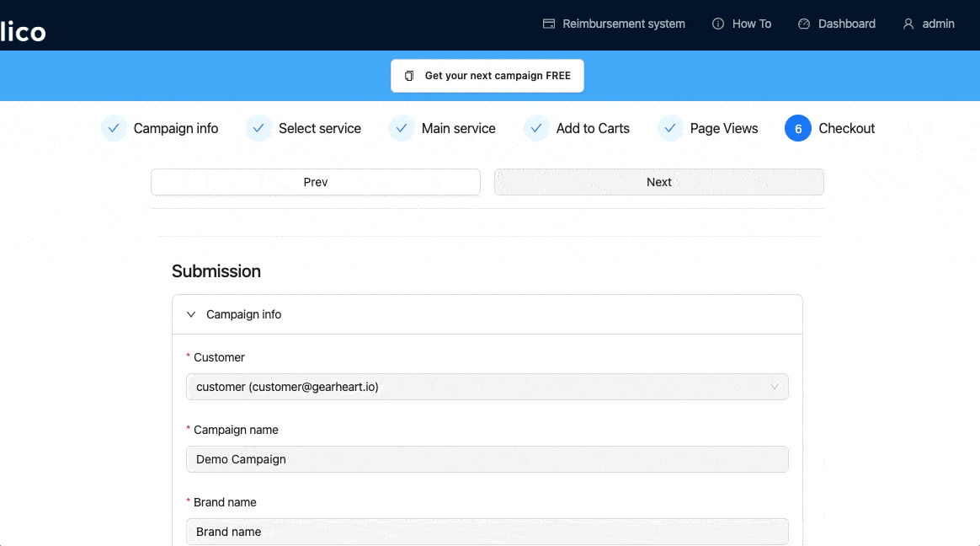Click the admin user icon
Viewport: 980px width, 546px height.
(908, 24)
